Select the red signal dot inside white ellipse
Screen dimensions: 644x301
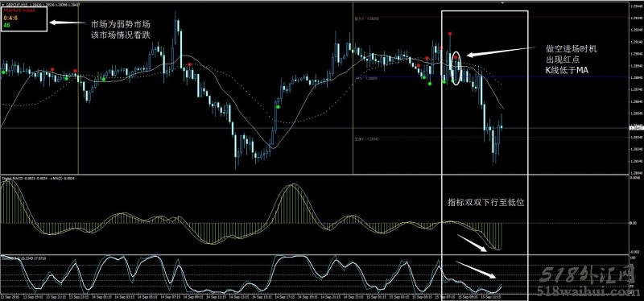456,57
